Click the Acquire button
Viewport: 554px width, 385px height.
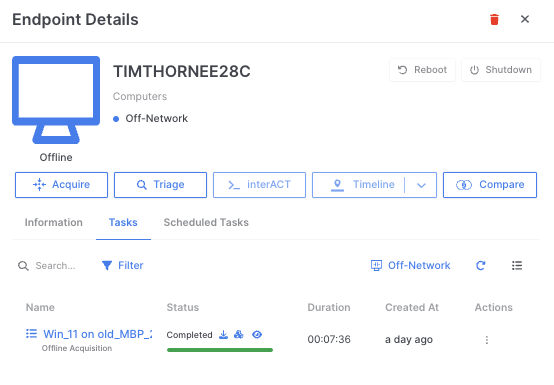coord(61,185)
